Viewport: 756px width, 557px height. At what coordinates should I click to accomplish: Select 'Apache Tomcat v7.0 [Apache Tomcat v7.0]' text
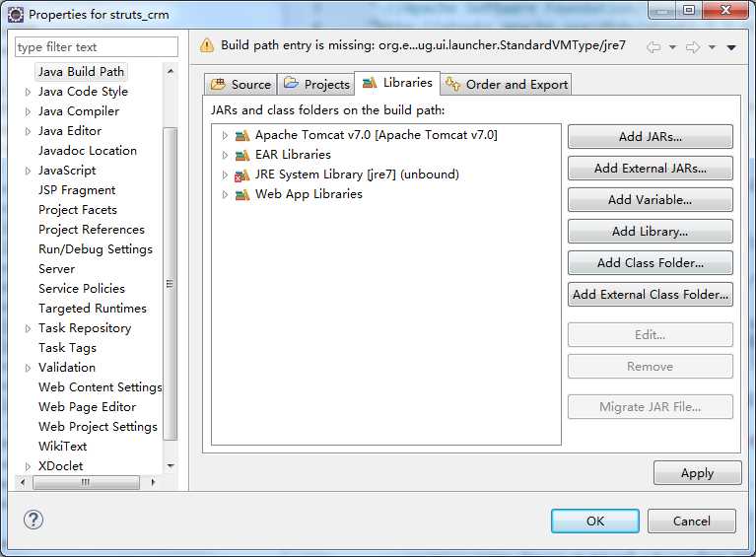(x=377, y=135)
